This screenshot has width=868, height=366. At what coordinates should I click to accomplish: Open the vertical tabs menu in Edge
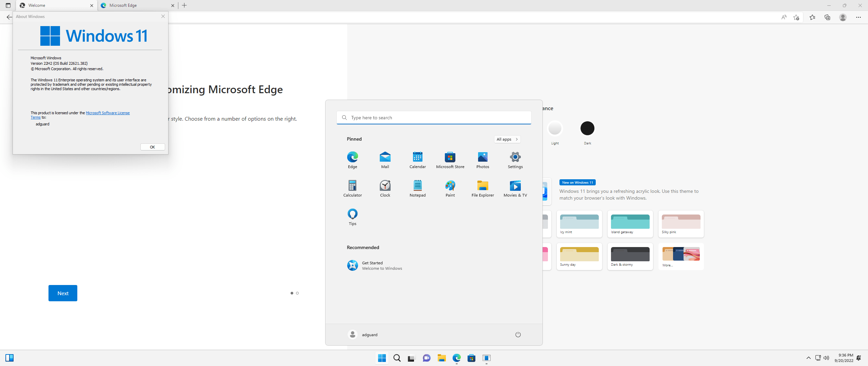coord(8,5)
